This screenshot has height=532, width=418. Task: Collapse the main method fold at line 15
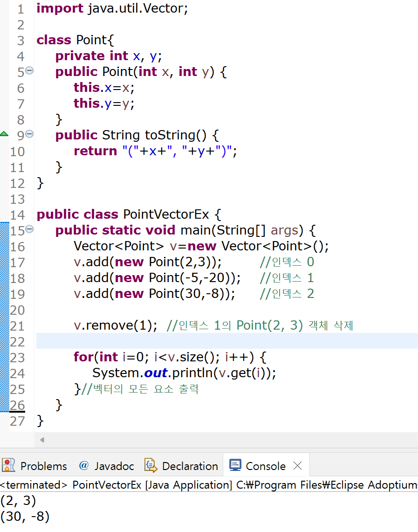click(29, 229)
